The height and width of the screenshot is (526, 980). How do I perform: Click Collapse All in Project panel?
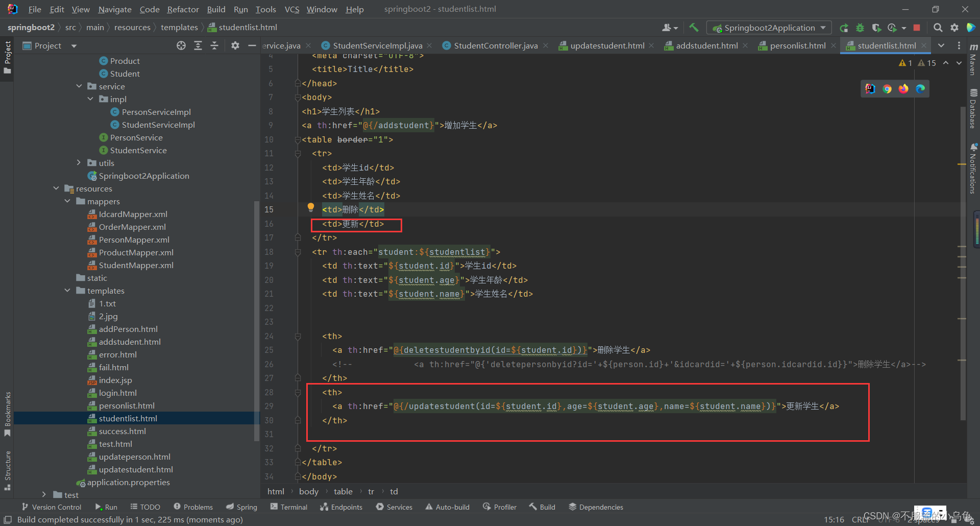coord(214,45)
